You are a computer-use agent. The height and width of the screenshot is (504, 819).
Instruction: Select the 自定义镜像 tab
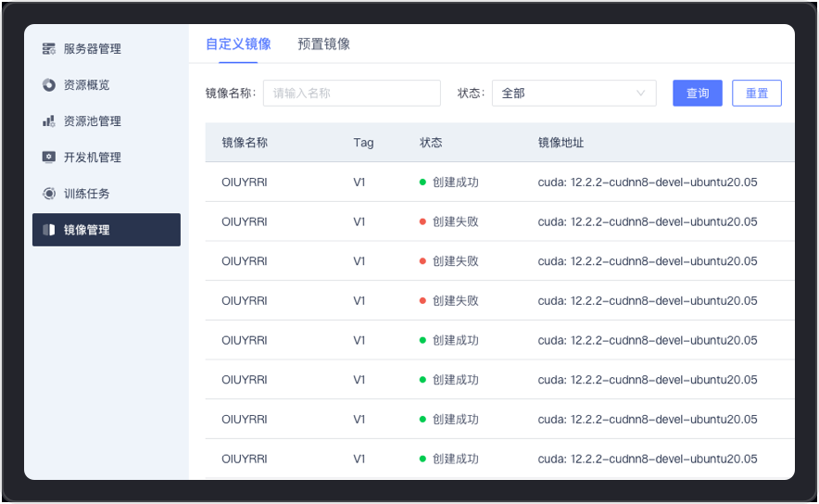tap(238, 44)
